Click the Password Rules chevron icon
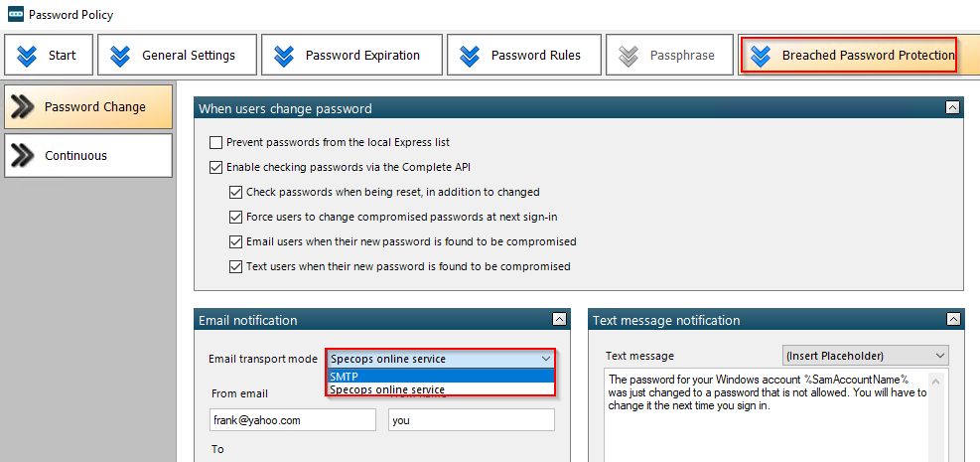This screenshot has width=980, height=462. (470, 55)
